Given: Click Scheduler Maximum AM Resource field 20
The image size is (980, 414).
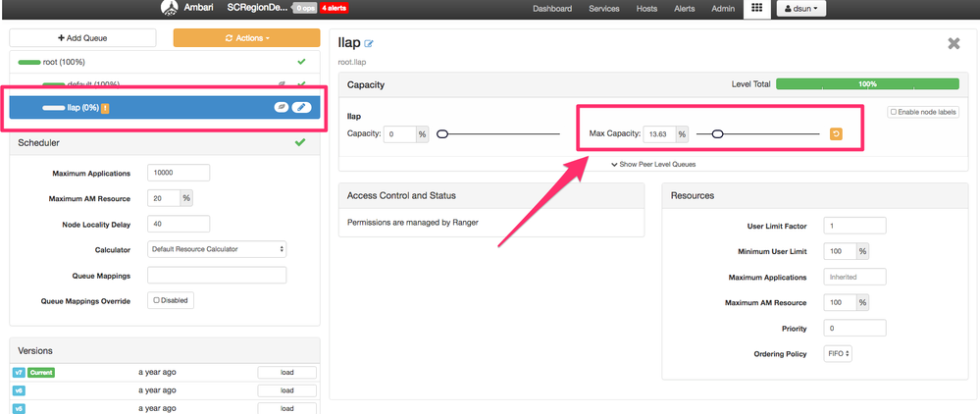Looking at the screenshot, I should pyautogui.click(x=164, y=198).
